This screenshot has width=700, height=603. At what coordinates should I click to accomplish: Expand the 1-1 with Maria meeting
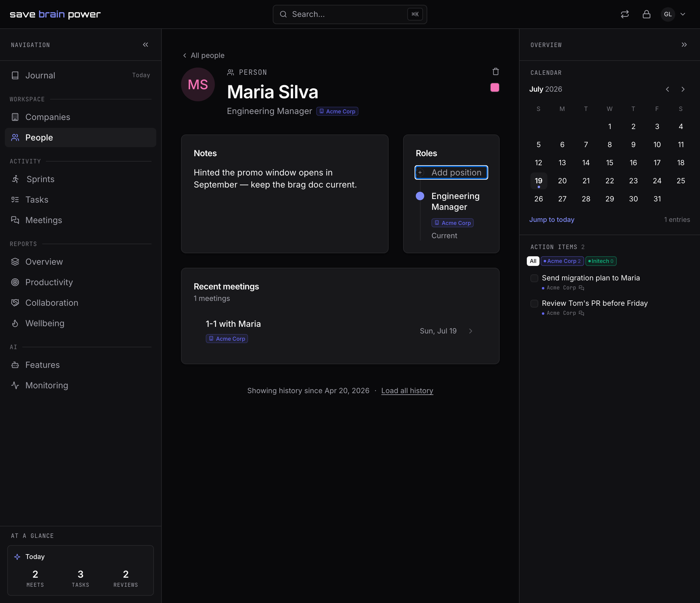pos(471,331)
